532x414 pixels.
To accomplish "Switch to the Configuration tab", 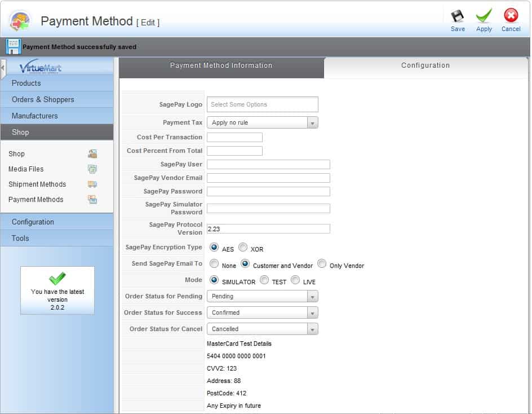I will click(425, 68).
